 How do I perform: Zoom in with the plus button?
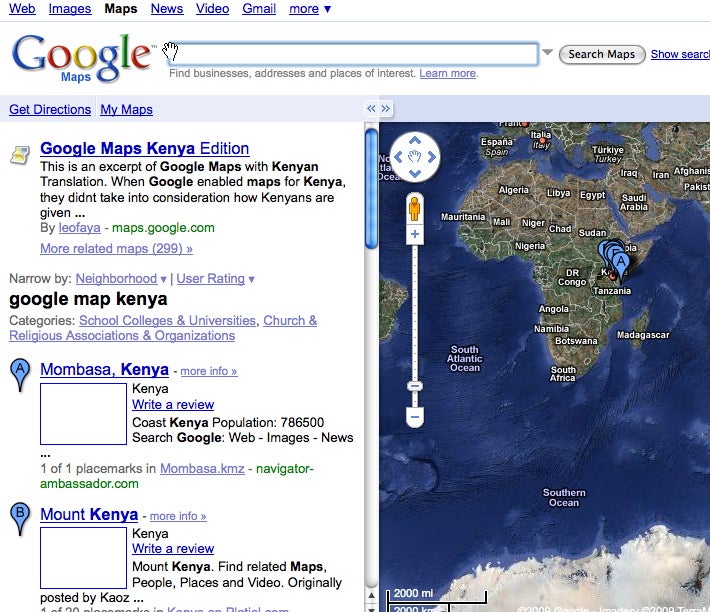click(415, 234)
